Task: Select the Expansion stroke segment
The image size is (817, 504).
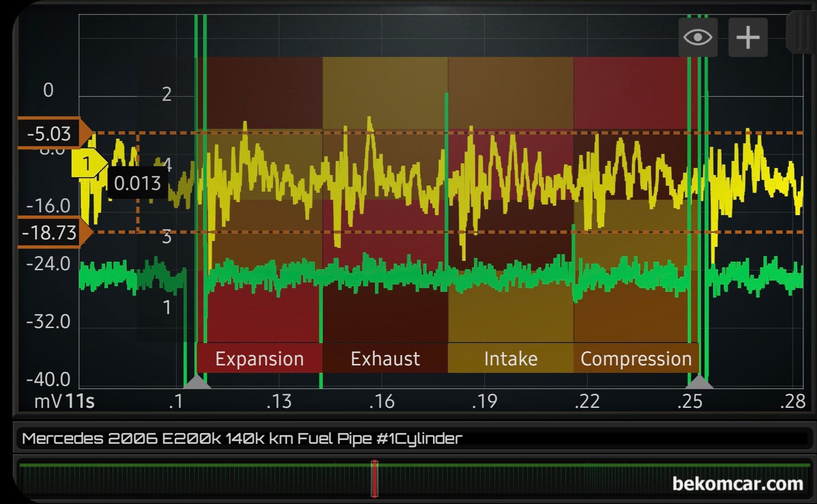Action: [x=259, y=359]
